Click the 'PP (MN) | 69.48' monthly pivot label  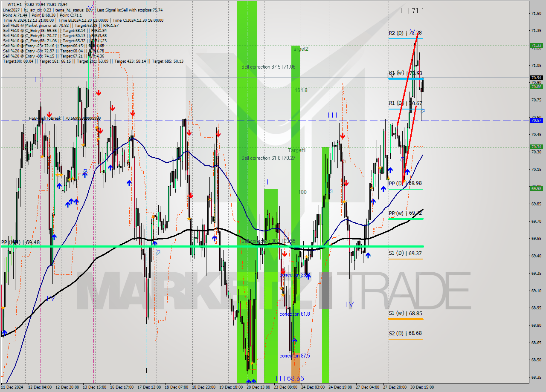coord(20,242)
